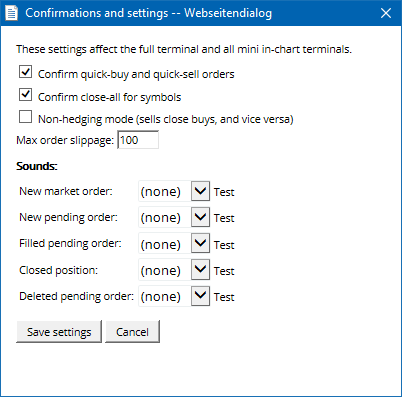Test the New pending order sound

224,218
